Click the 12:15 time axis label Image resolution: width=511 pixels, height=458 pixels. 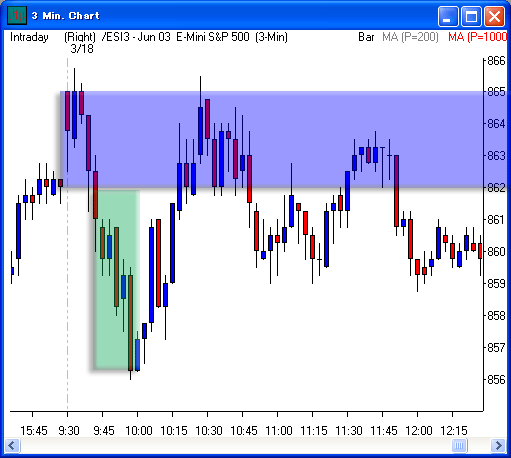click(x=454, y=431)
